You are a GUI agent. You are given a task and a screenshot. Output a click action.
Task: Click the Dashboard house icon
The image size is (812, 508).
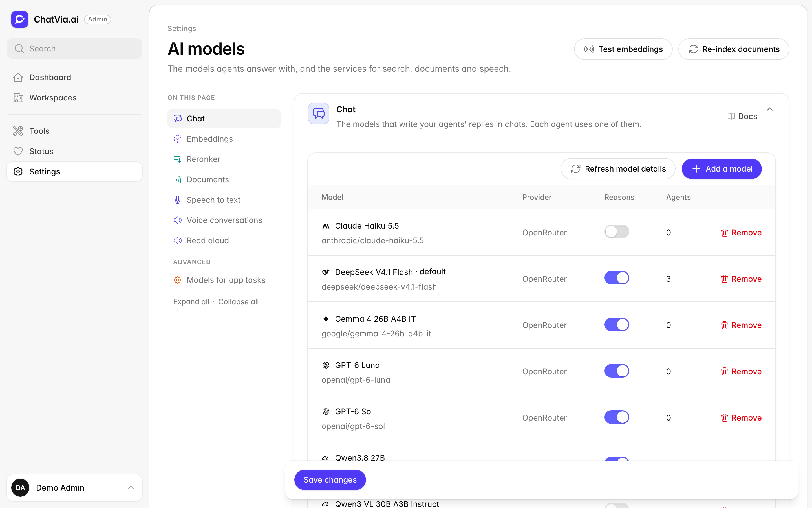pos(18,77)
